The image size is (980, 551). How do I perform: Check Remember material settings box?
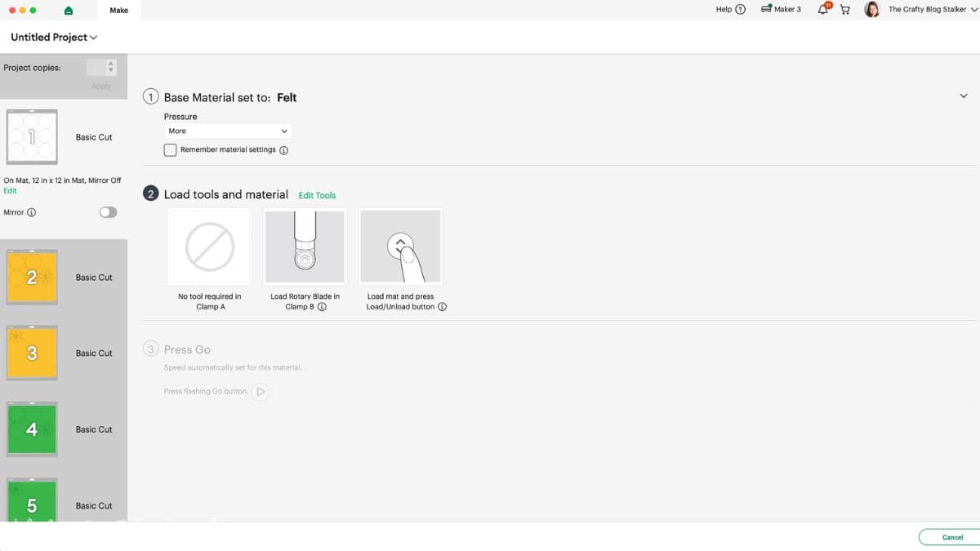pyautogui.click(x=170, y=150)
